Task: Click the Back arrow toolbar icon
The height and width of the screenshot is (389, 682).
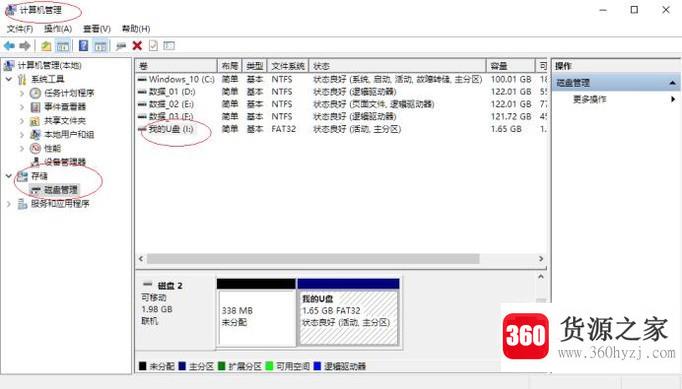Action: coord(9,46)
